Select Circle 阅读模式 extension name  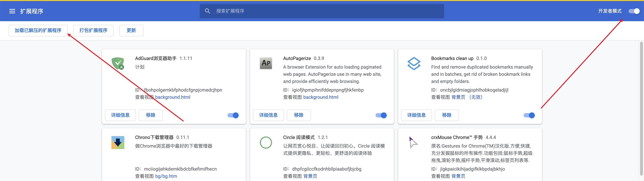click(299, 138)
